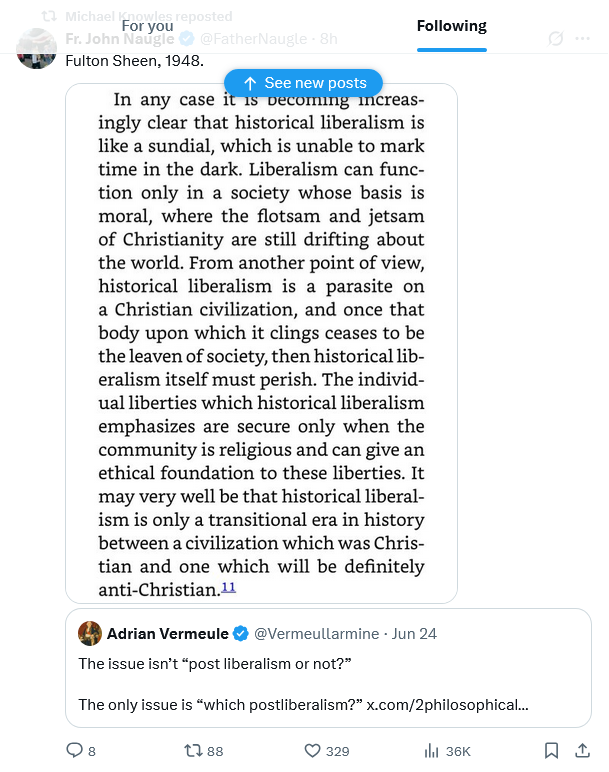The image size is (609, 772).
Task: Bookmark the post
Action: (551, 751)
